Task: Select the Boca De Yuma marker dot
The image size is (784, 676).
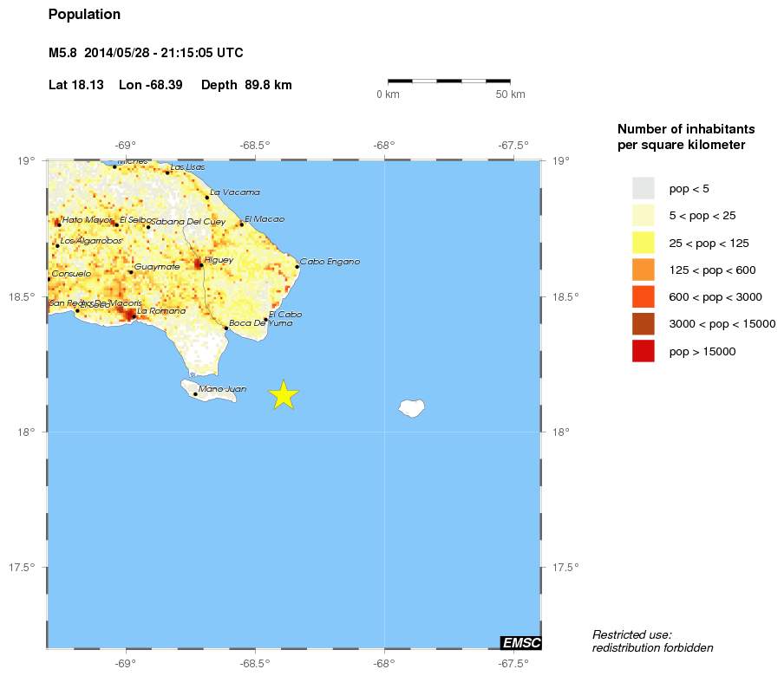Action: (226, 328)
